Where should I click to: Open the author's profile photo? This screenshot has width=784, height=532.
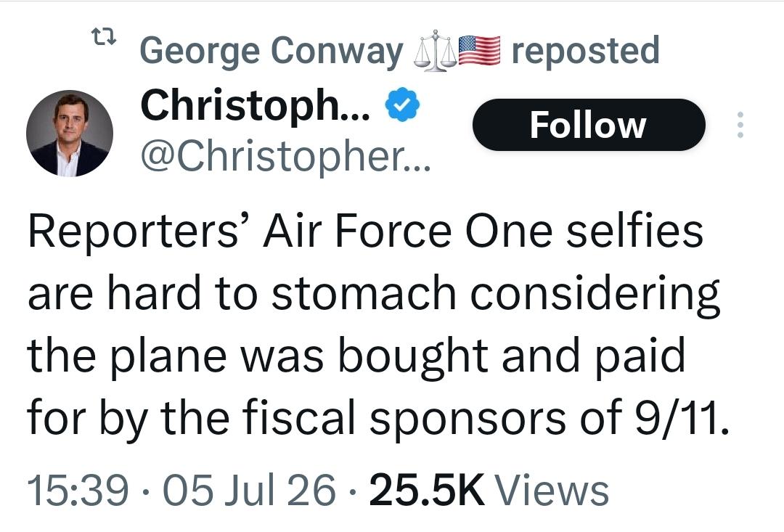click(x=70, y=133)
